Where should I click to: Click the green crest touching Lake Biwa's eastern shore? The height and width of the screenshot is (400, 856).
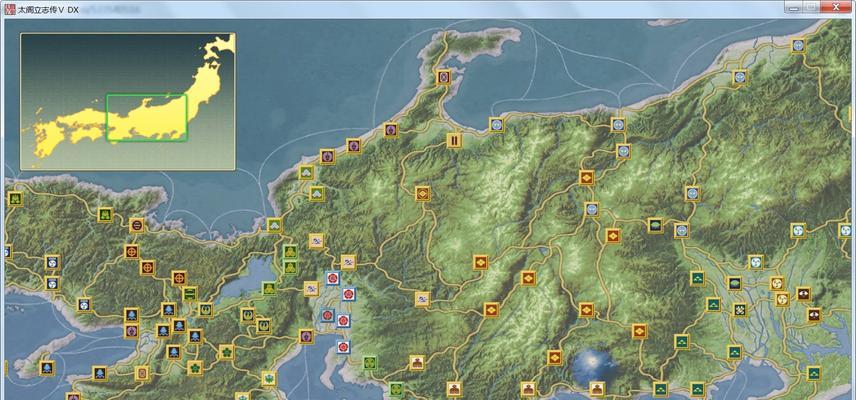[x=269, y=288]
